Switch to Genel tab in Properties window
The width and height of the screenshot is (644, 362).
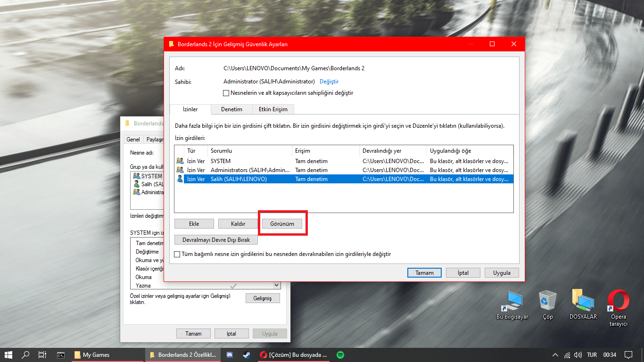click(133, 140)
